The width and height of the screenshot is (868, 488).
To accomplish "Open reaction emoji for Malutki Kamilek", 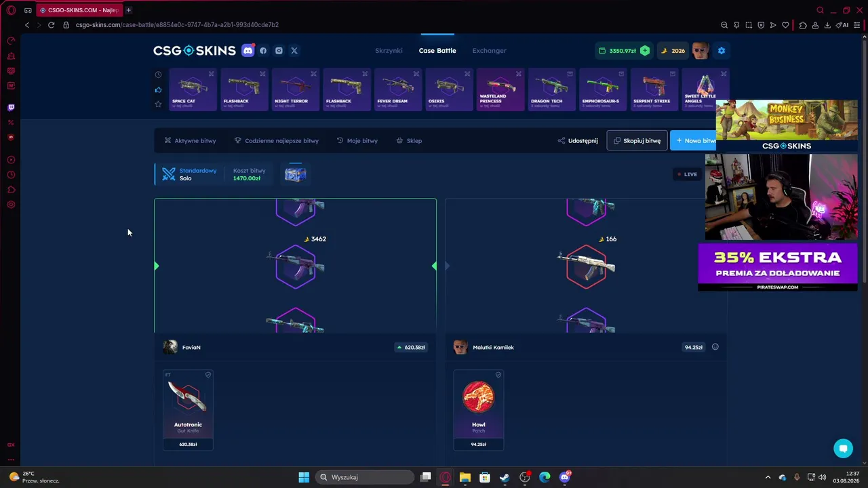I will point(715,347).
